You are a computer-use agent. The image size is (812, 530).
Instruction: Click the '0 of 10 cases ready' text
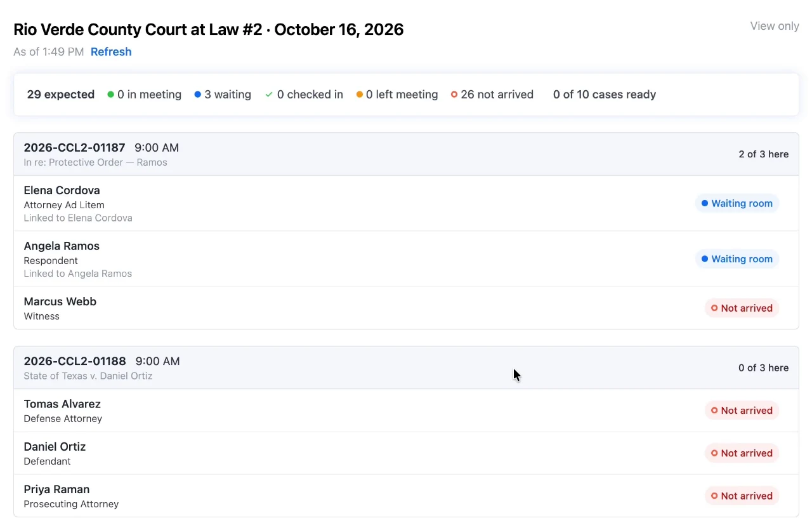(605, 95)
